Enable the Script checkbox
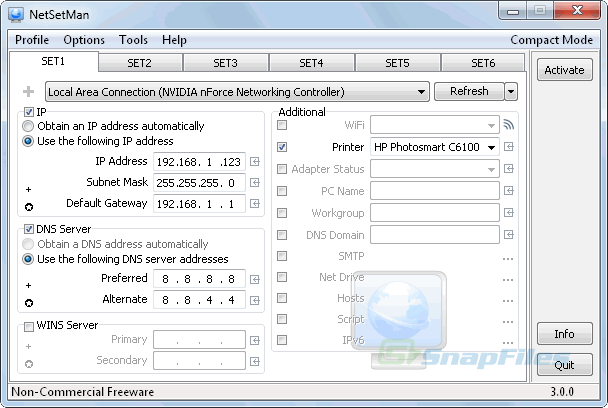 pyautogui.click(x=282, y=319)
